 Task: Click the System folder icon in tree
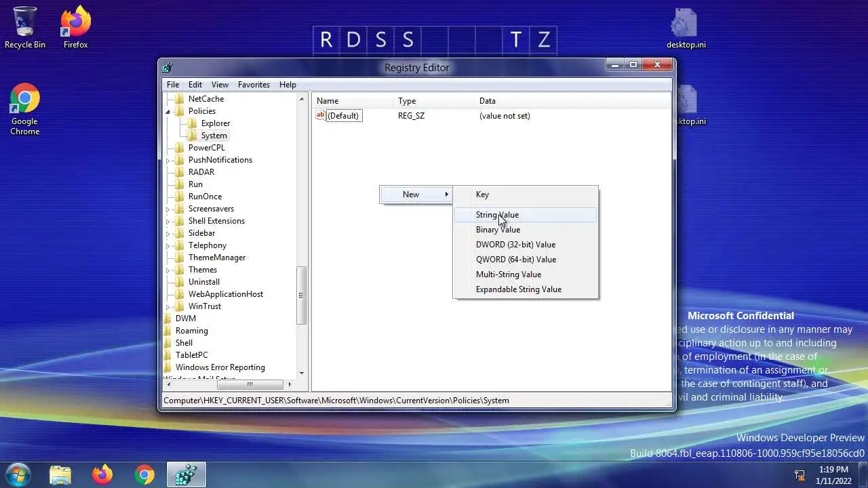pos(193,136)
